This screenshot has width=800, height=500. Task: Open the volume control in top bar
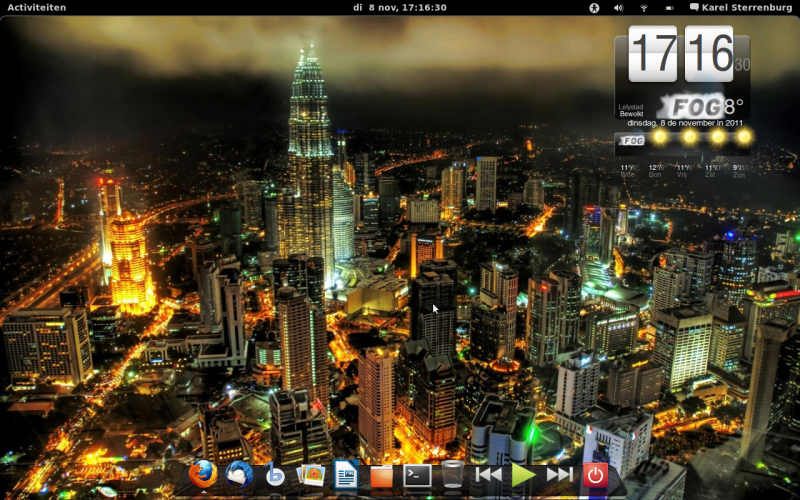[x=618, y=7]
